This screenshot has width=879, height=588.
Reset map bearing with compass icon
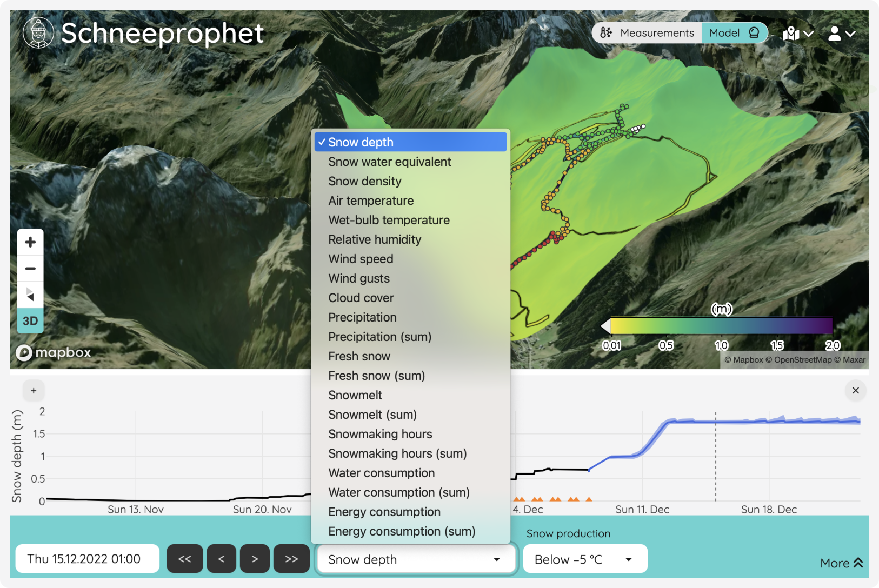pyautogui.click(x=30, y=295)
